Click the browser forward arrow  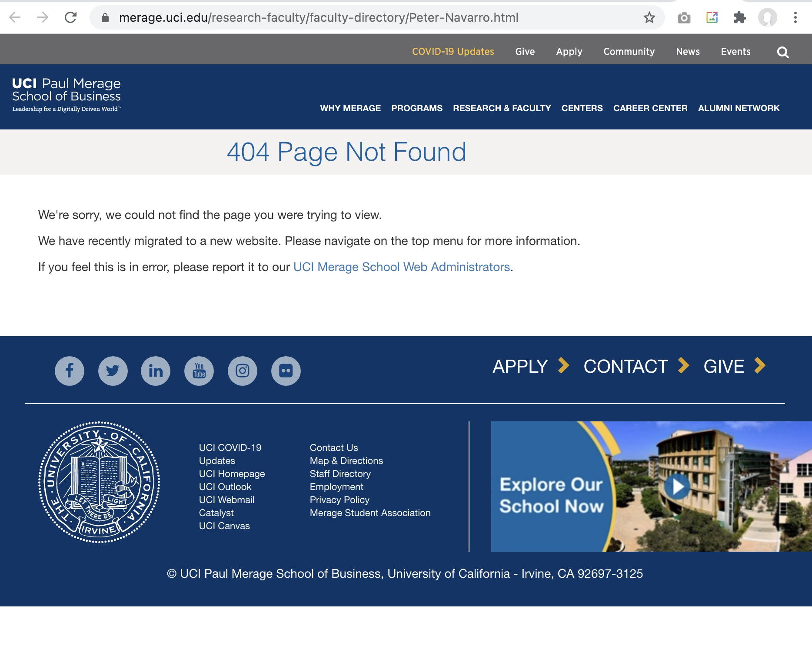[x=43, y=17]
